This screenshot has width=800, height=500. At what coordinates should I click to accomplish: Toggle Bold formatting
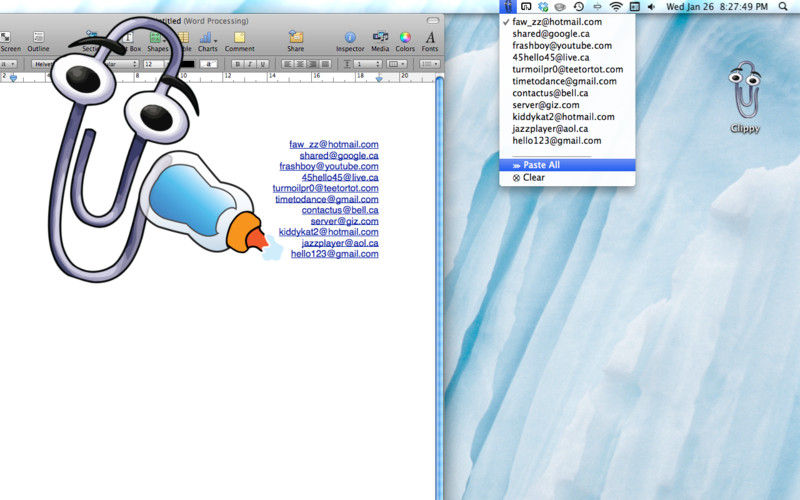[x=237, y=64]
